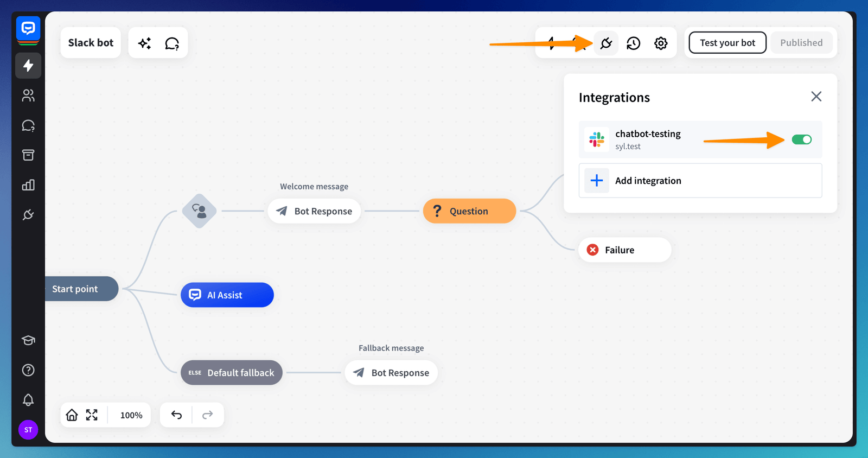The height and width of the screenshot is (458, 868).
Task: Click the undo arrow button
Action: tap(176, 415)
